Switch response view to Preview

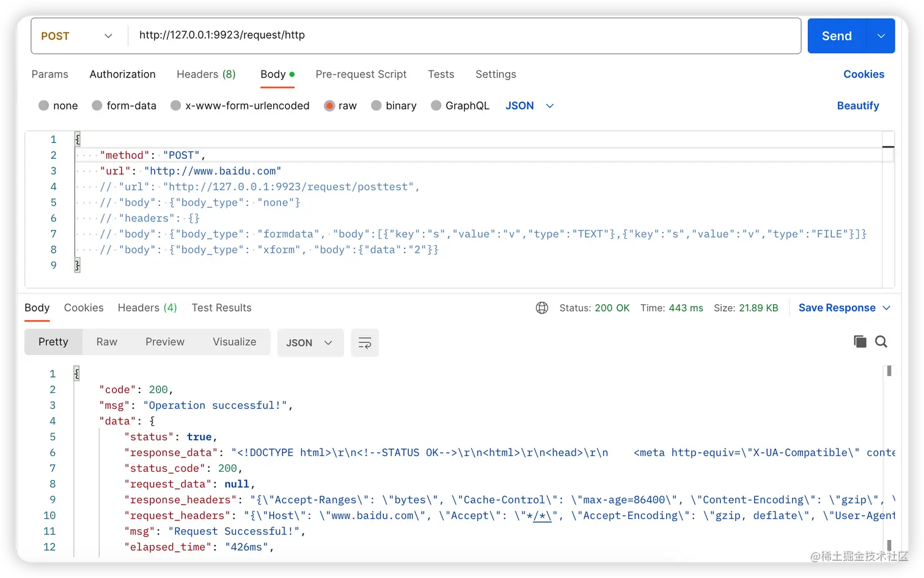pos(164,342)
